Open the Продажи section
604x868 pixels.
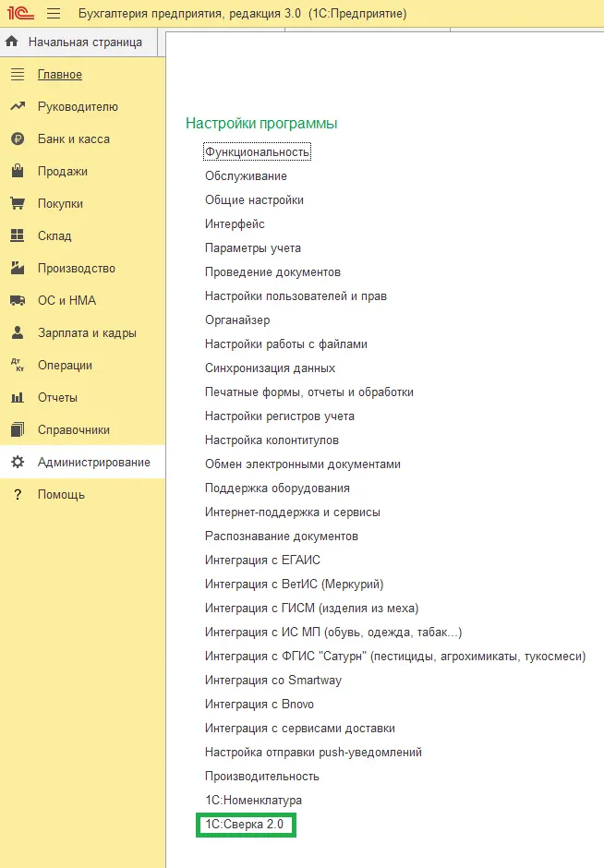tap(63, 171)
